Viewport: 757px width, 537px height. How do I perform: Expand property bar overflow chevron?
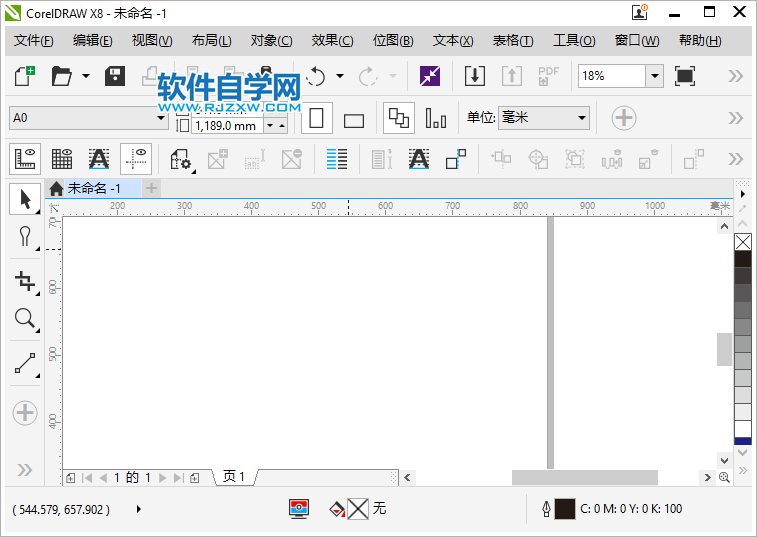click(x=736, y=118)
